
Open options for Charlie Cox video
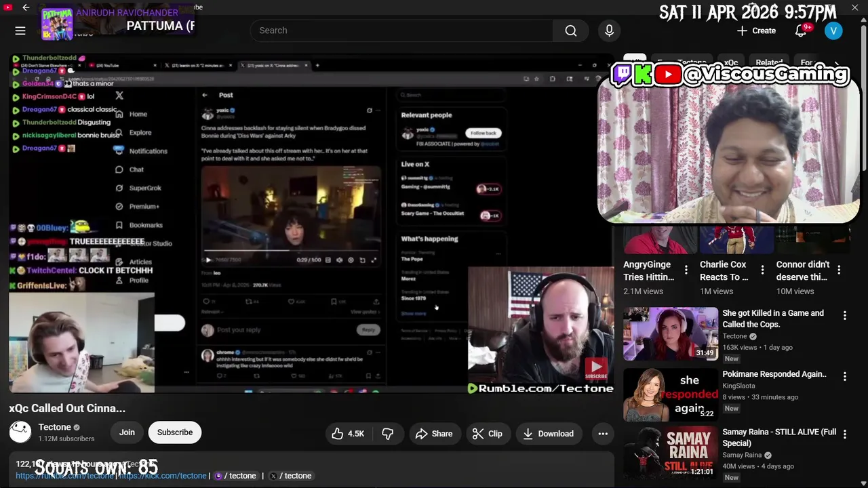762,270
